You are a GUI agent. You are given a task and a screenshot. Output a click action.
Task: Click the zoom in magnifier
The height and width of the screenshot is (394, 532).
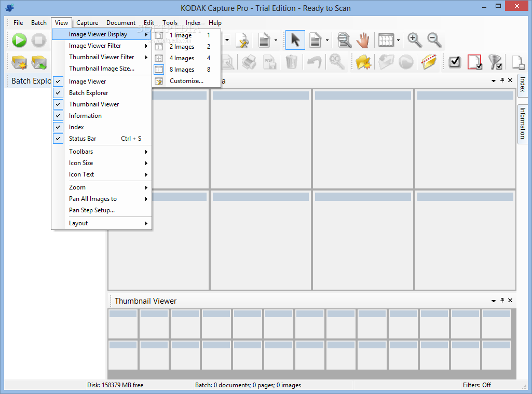tap(414, 40)
